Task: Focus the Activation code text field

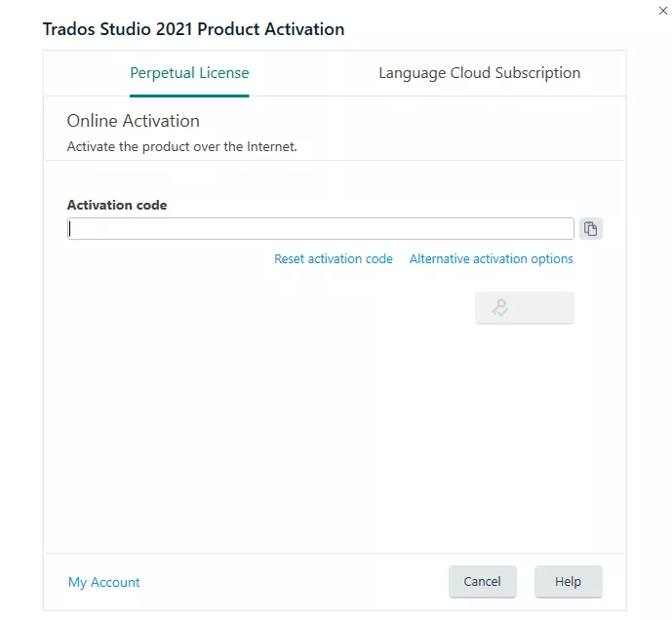Action: coord(320,229)
